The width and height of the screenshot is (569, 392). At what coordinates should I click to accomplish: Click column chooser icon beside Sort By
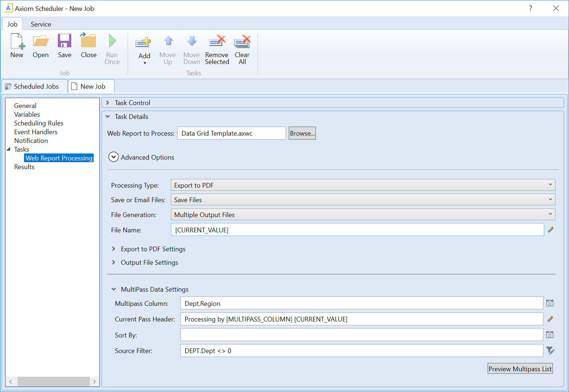(550, 335)
